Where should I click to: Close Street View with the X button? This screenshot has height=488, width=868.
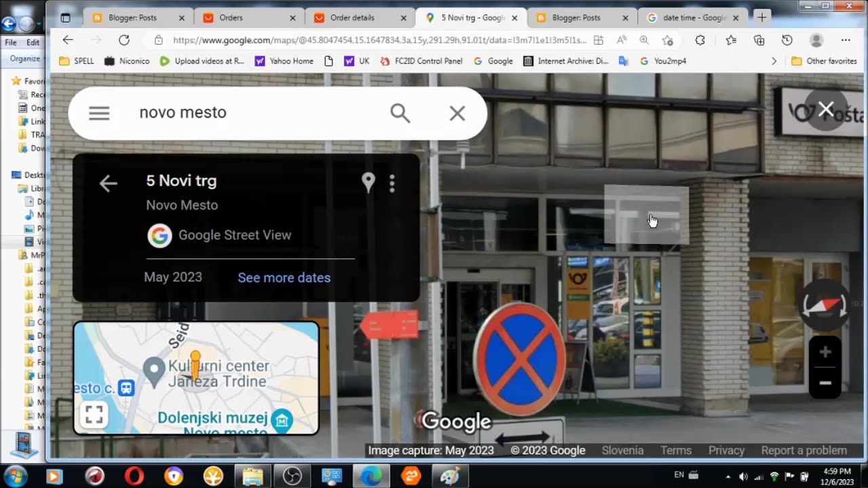point(825,109)
